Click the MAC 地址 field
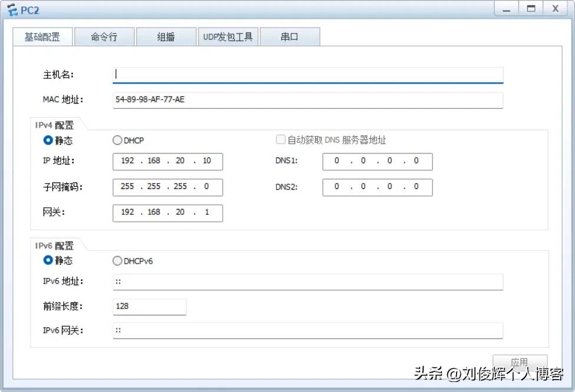The height and width of the screenshot is (392, 575). pos(308,99)
